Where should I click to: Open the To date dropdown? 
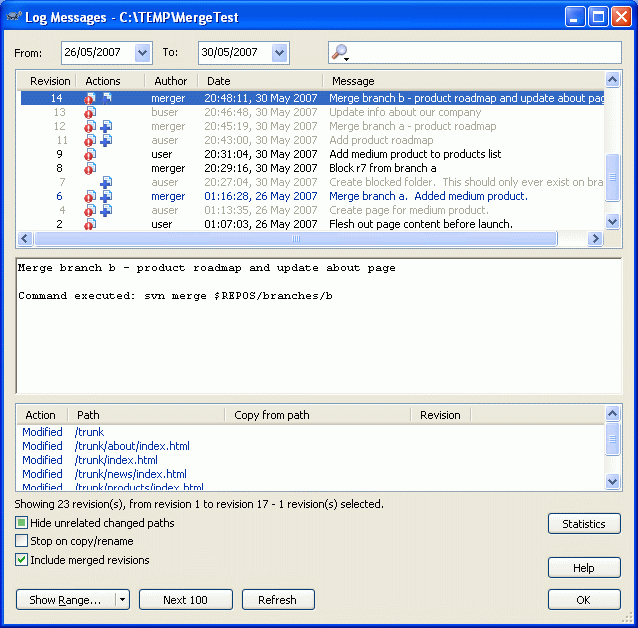[x=280, y=53]
